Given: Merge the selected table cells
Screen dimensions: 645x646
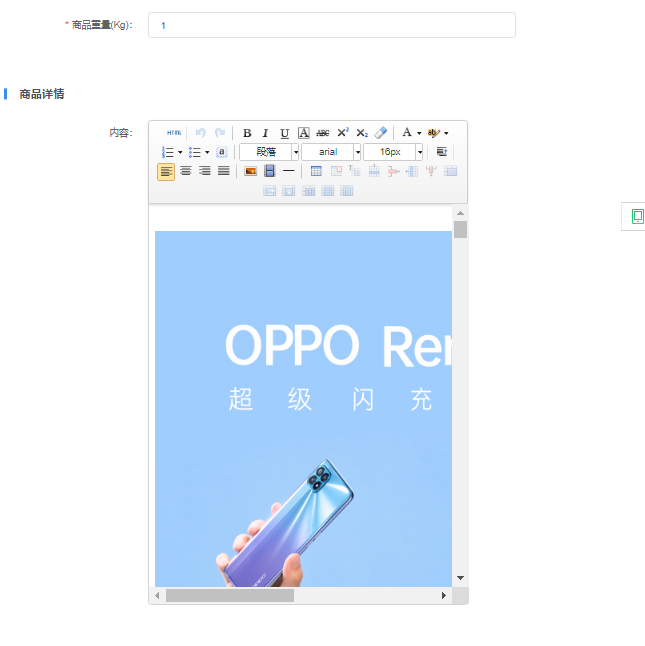Looking at the screenshot, I should coord(451,171).
